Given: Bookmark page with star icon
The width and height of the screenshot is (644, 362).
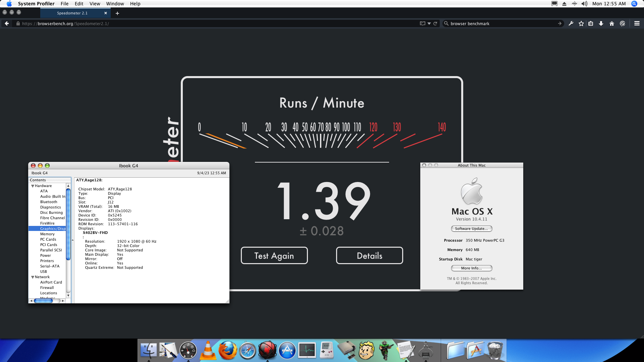Looking at the screenshot, I should (x=581, y=23).
